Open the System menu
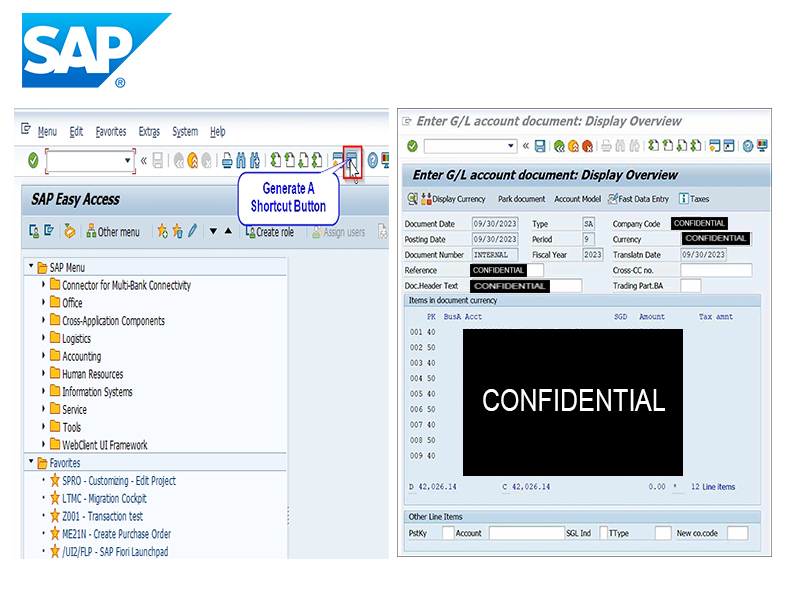 coord(185,132)
